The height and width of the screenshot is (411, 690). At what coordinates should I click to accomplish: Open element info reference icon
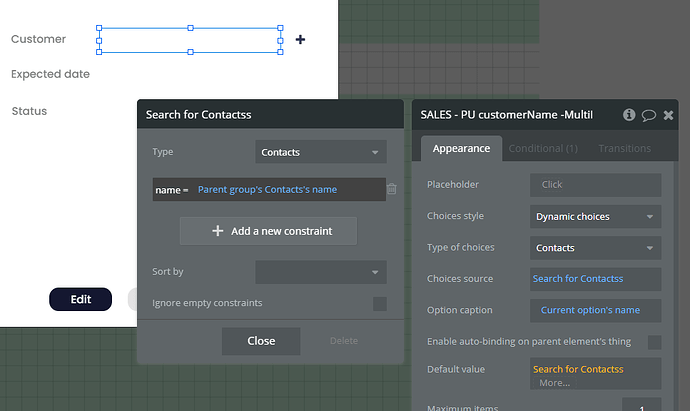point(629,115)
